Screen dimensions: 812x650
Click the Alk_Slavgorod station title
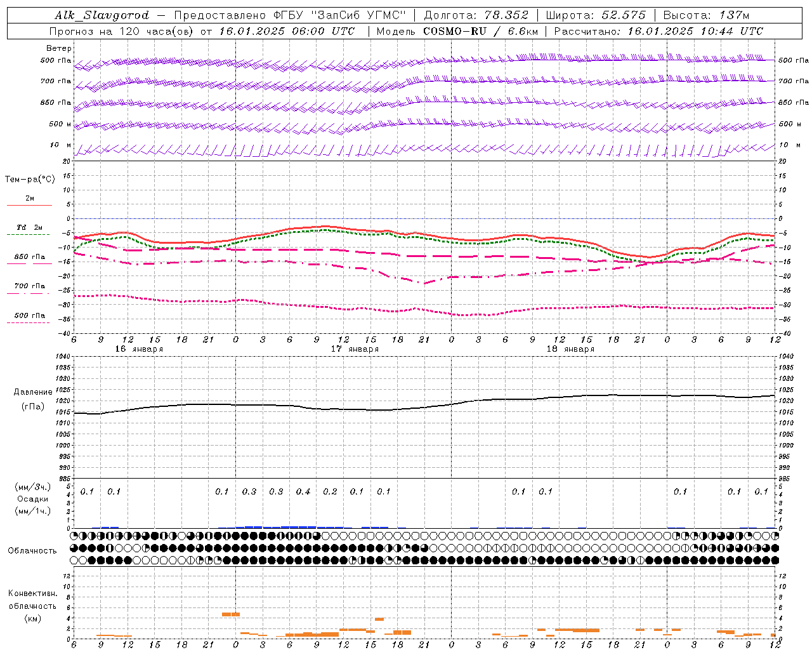102,15
